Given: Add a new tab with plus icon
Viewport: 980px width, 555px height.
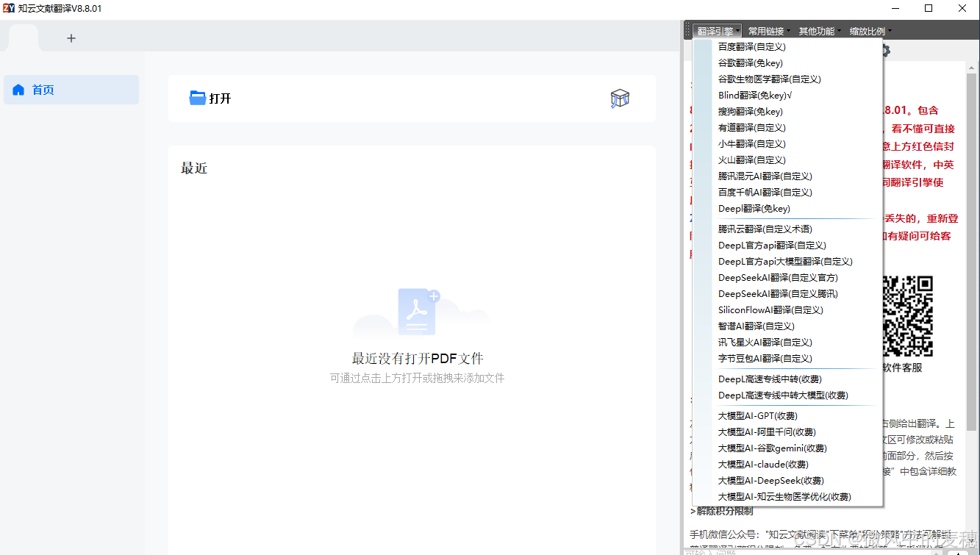Looking at the screenshot, I should tap(71, 38).
